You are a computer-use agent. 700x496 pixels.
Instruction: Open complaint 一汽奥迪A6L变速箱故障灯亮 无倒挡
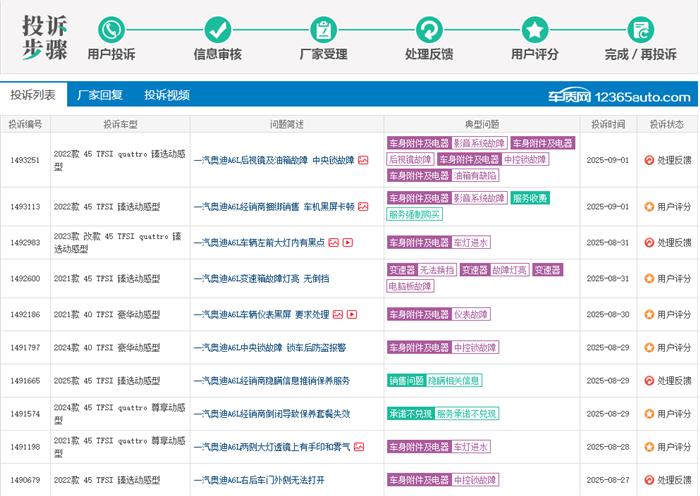click(x=262, y=279)
